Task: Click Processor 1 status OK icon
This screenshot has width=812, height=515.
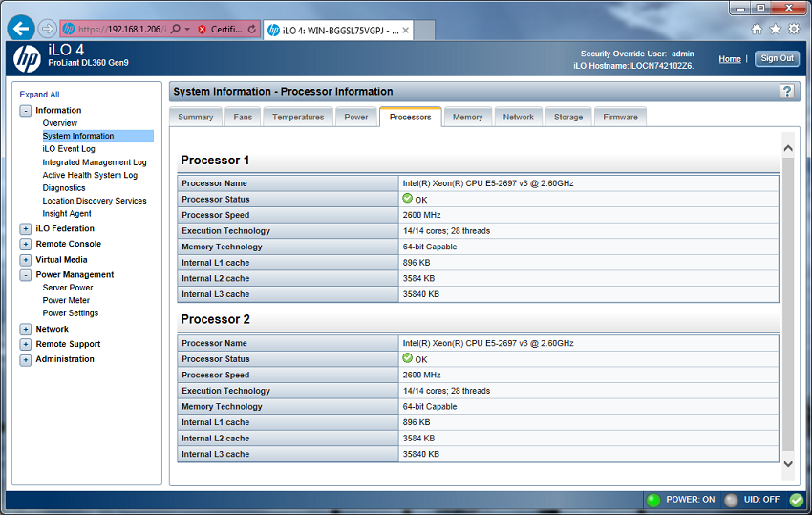Action: tap(408, 199)
